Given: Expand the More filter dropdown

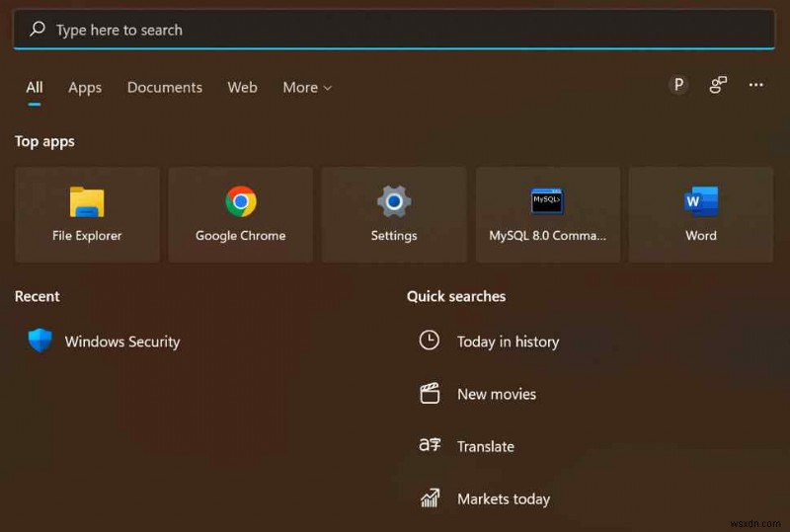Looking at the screenshot, I should (x=307, y=88).
